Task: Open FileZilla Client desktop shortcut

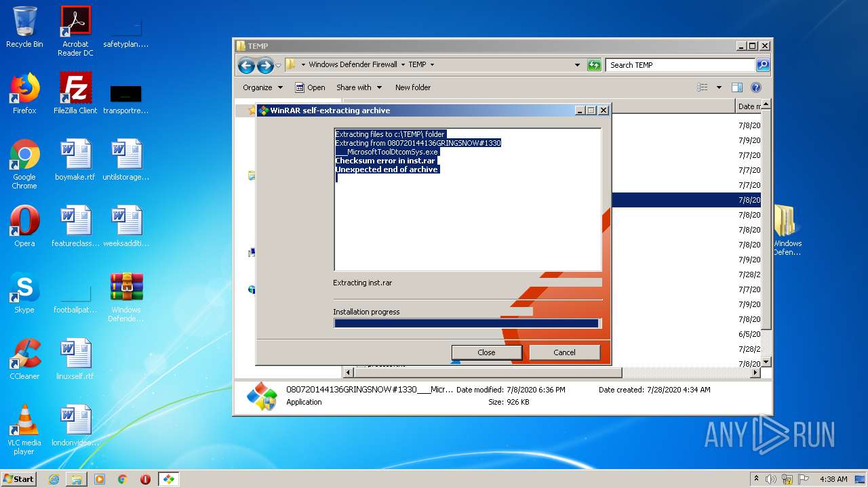Action: 75,94
